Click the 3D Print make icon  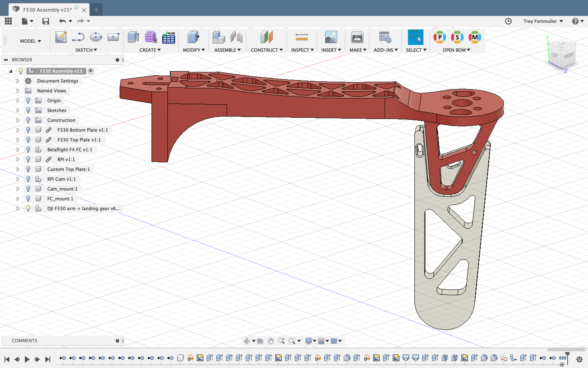(x=357, y=37)
